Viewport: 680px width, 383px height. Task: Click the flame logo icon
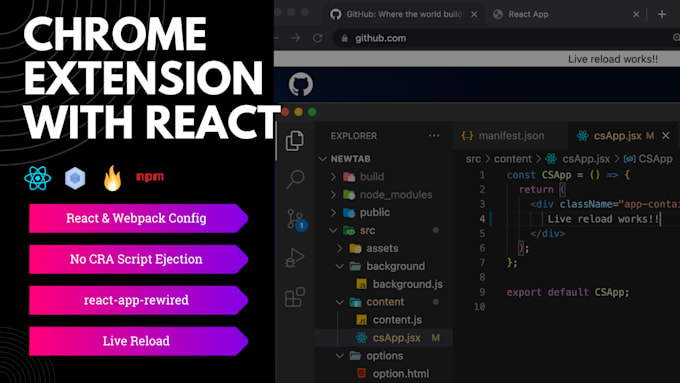click(x=112, y=178)
